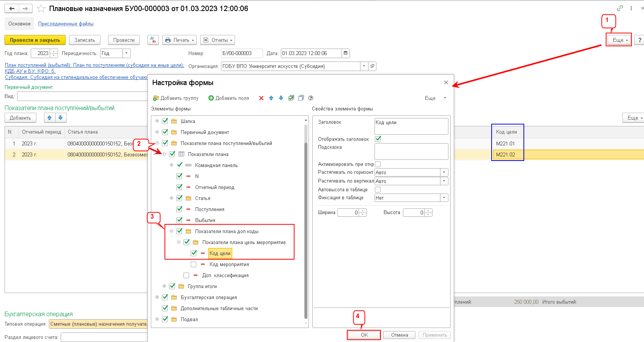The height and width of the screenshot is (342, 644).
Task: Open Отчеты dropdown menu
Action: (x=218, y=40)
